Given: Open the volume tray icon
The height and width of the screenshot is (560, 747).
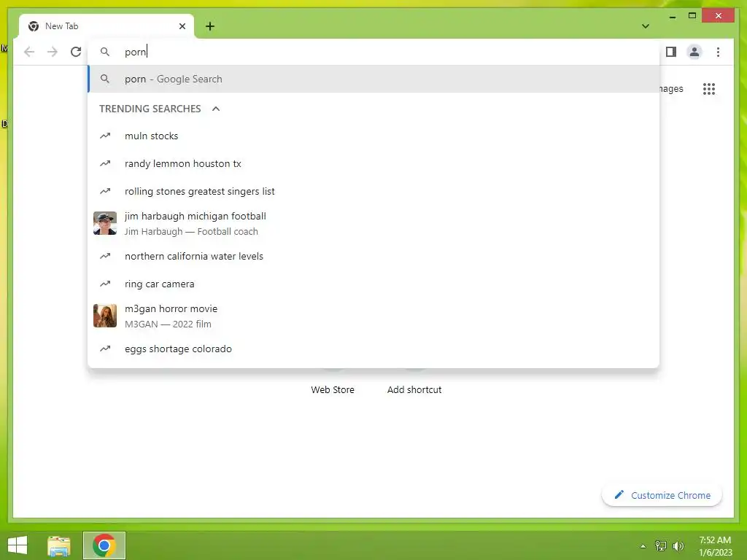Looking at the screenshot, I should (x=678, y=546).
